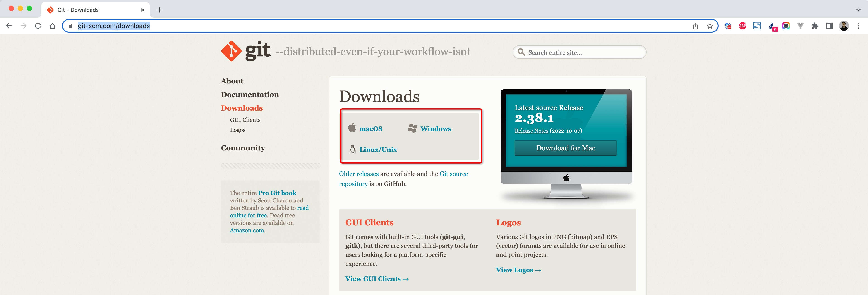Open the Release Notes link

(x=531, y=131)
